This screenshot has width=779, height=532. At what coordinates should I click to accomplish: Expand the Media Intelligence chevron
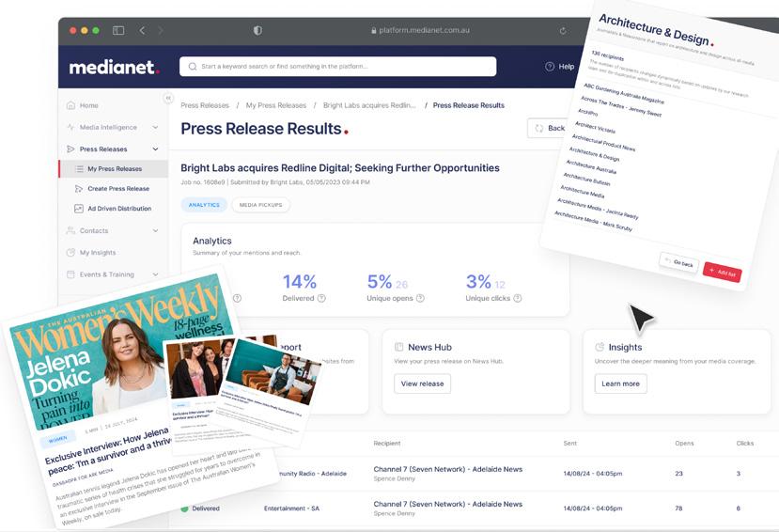click(x=155, y=127)
